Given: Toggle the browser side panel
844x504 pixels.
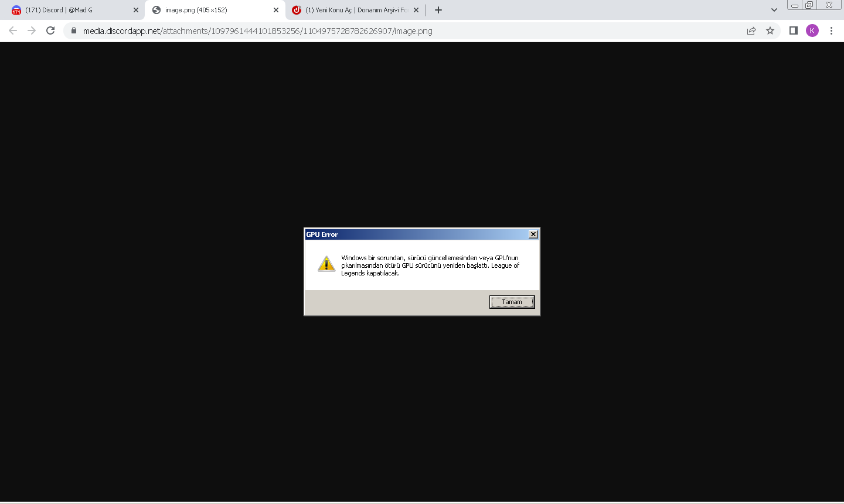Looking at the screenshot, I should click(x=794, y=30).
